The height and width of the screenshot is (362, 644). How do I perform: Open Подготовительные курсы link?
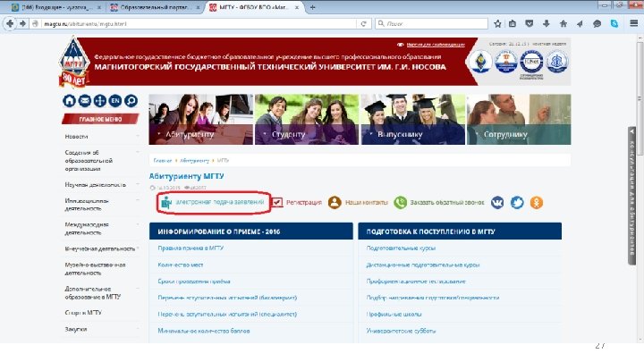(x=401, y=248)
